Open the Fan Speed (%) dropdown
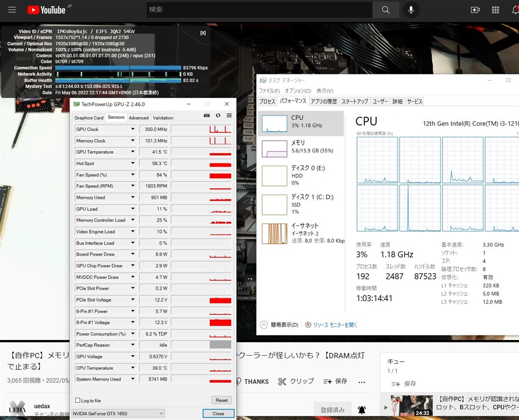Viewport: 519px width, 420px height. (133, 174)
